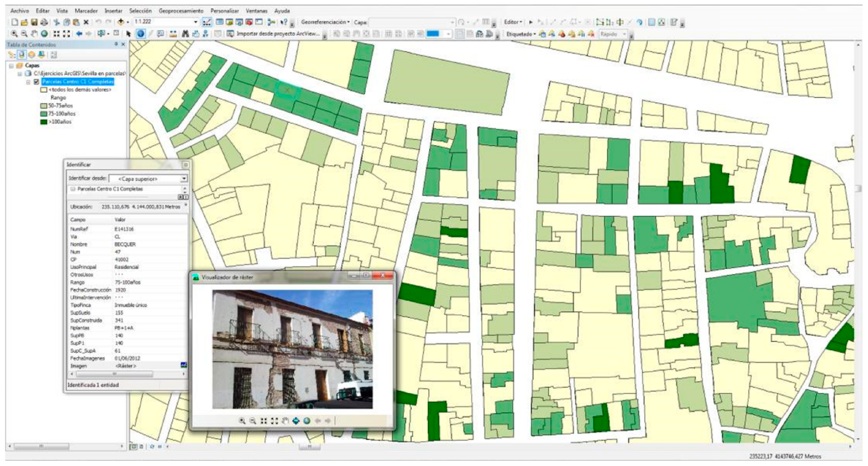
Task: Select the Find binoculars tool
Action: coord(185,34)
